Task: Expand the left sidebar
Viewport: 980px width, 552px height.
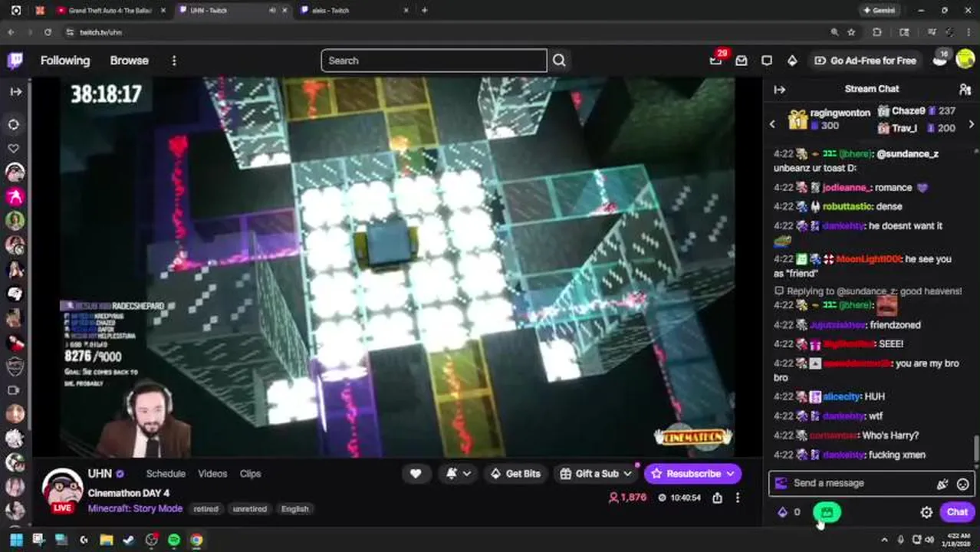Action: pos(15,91)
